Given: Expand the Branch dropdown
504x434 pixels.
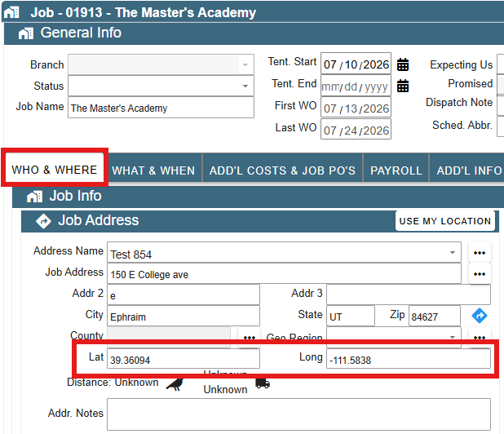Looking at the screenshot, I should click(x=161, y=64).
